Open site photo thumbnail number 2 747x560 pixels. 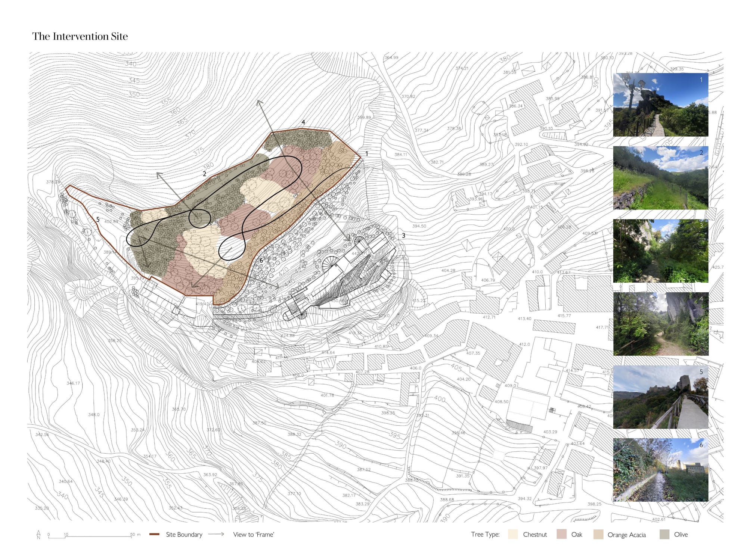(660, 178)
